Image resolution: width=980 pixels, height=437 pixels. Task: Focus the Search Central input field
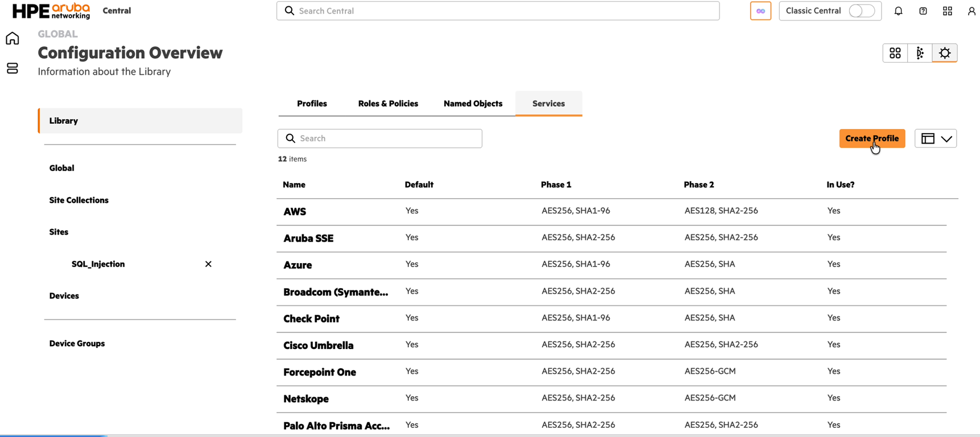498,11
